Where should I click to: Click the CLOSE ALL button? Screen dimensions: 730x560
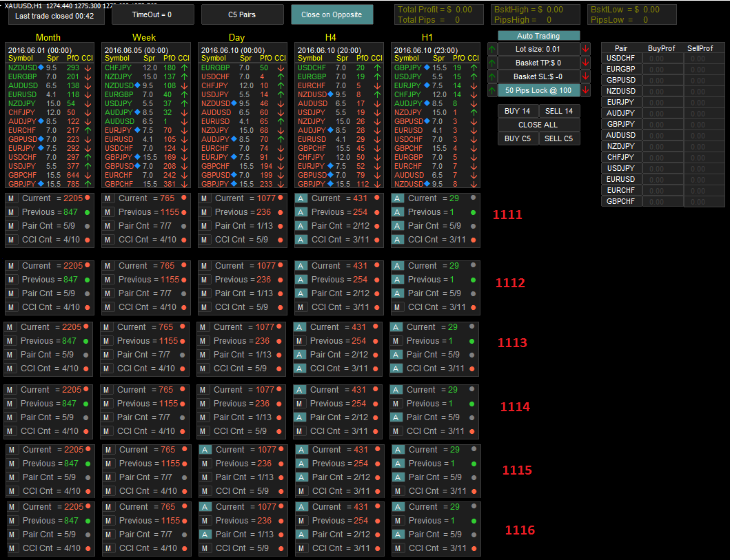538,125
